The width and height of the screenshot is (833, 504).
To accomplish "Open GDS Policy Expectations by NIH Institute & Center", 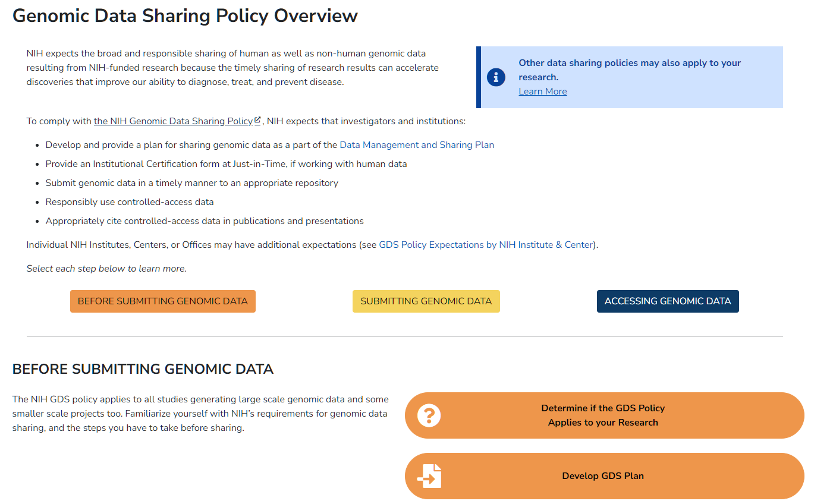I will 486,245.
